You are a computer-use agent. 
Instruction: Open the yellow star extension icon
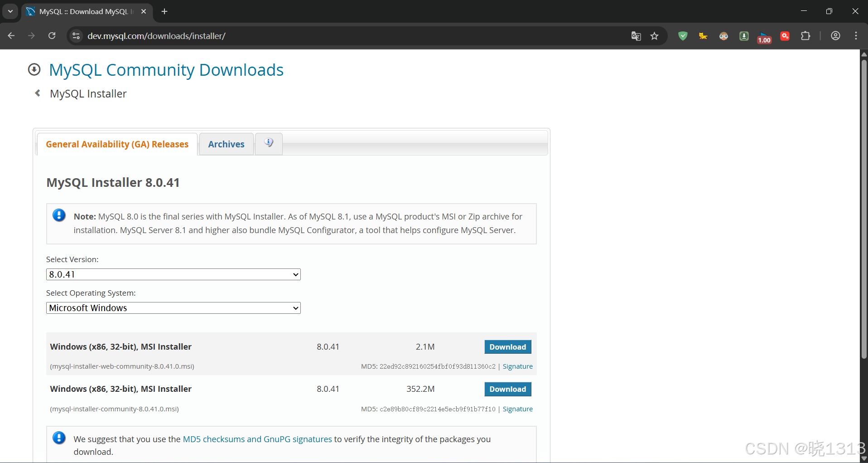703,36
